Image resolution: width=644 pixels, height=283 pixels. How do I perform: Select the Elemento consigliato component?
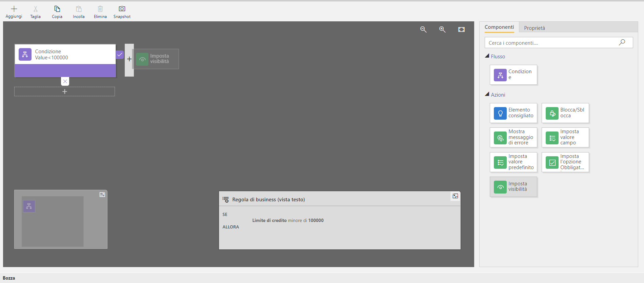514,113
